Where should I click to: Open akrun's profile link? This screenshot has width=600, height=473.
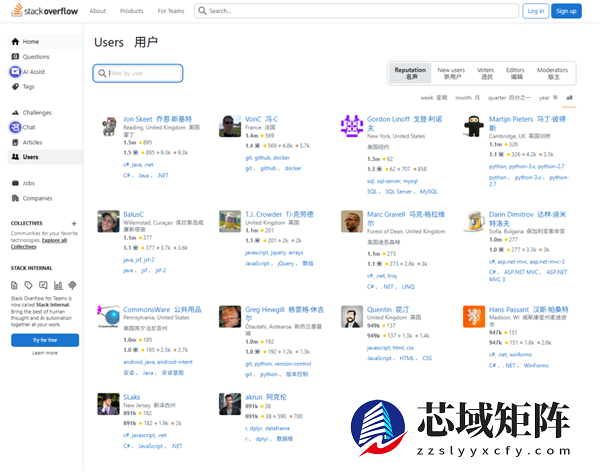pyautogui.click(x=266, y=397)
